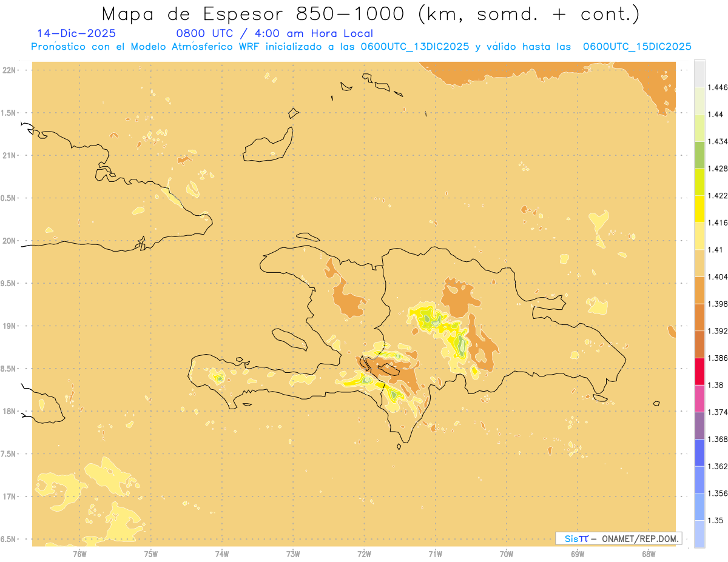Screen dimensions: 728x562
Task: Select the 1.38 colorbar value
Action: click(x=715, y=385)
